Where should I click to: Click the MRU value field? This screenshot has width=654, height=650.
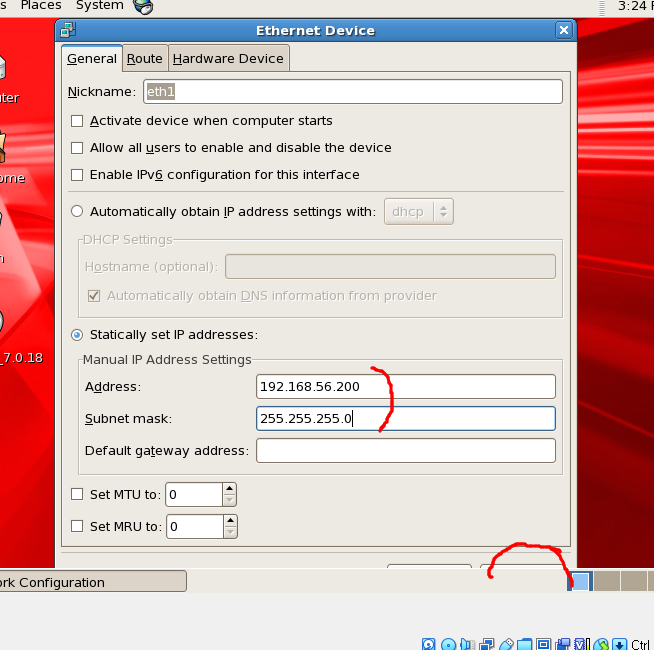pos(195,527)
